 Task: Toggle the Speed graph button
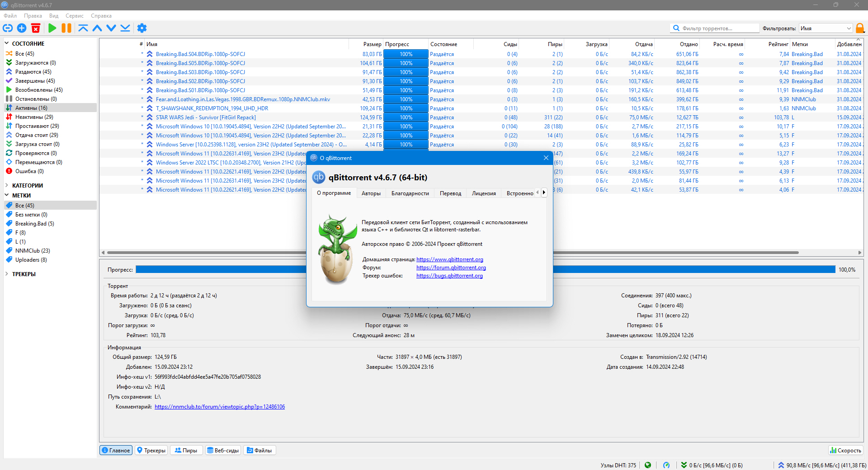coord(846,451)
